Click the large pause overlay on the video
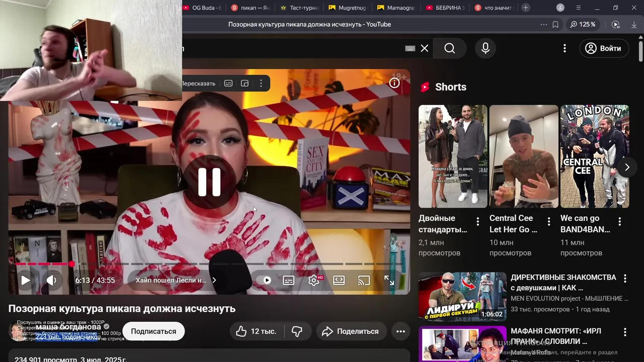The image size is (644, 362). [x=209, y=182]
